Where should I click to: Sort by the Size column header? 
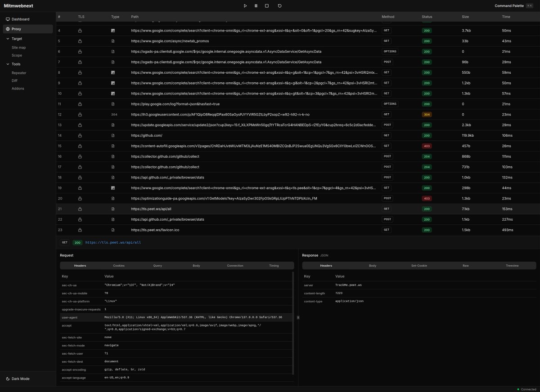pyautogui.click(x=465, y=17)
